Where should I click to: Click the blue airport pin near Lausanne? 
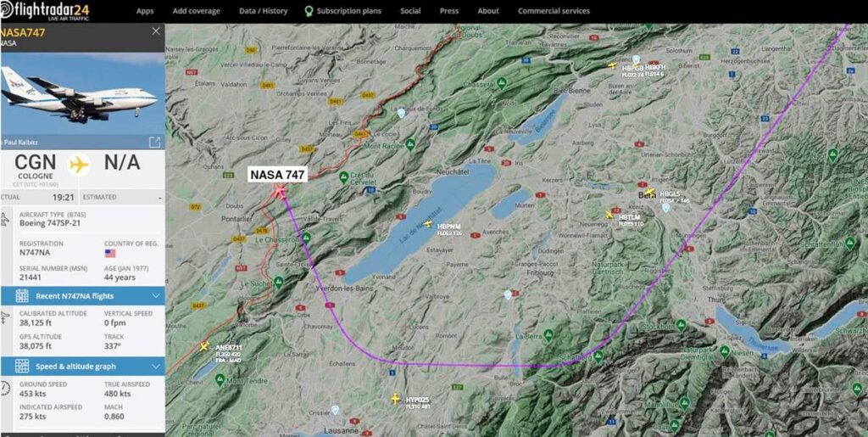[334, 410]
